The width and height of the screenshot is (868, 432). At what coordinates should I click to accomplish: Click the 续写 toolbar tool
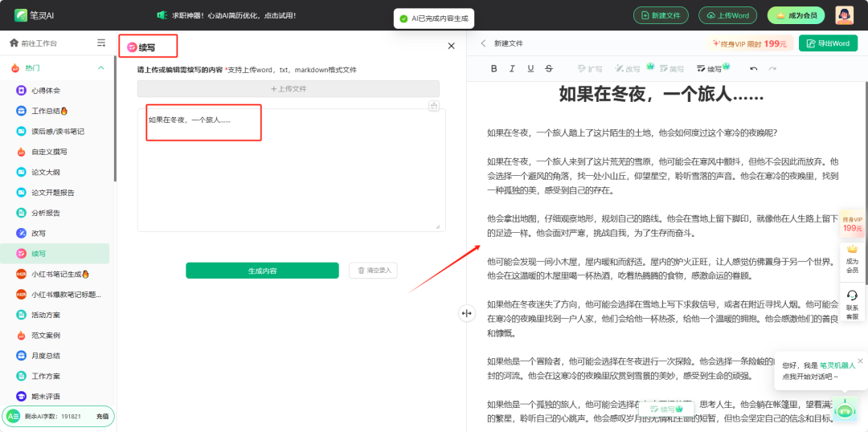[x=712, y=68]
